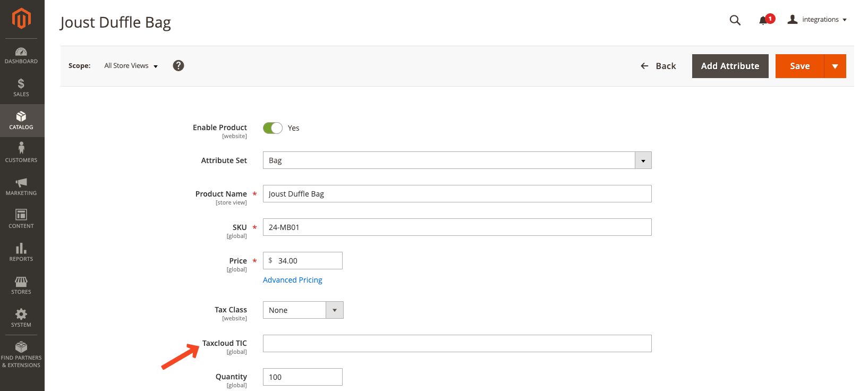Click the Add Attribute button

(730, 66)
